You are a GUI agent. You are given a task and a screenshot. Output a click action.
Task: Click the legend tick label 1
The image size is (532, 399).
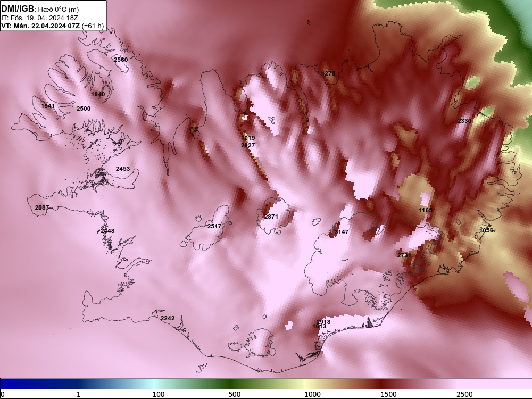click(78, 394)
